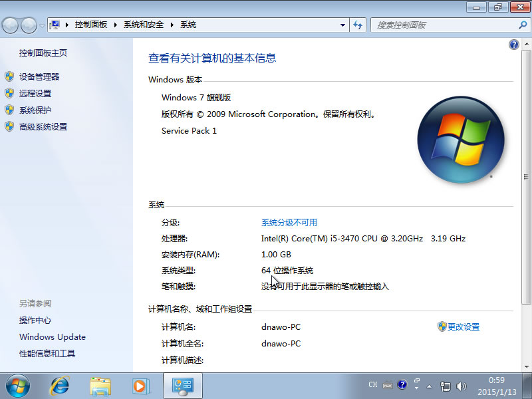Click the shield icon beside 高级系统设置
The width and height of the screenshot is (532, 399).
(9, 126)
